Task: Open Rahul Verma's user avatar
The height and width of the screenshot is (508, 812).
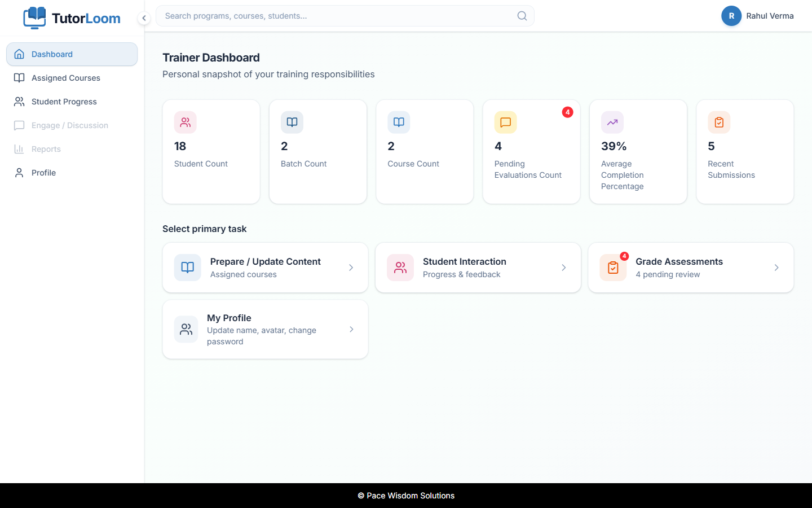Action: click(731, 16)
